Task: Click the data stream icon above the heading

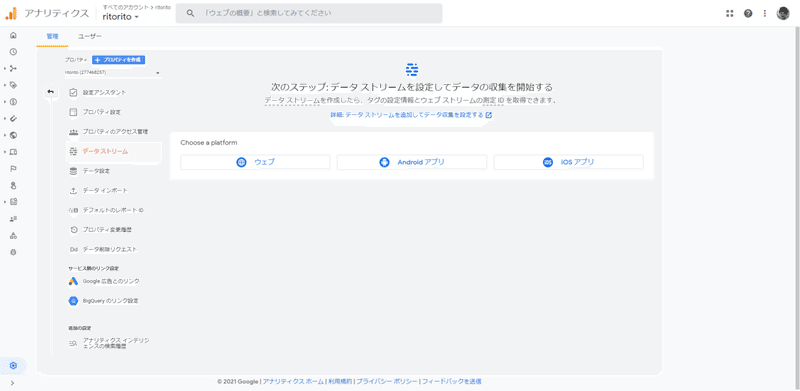Action: tap(412, 69)
